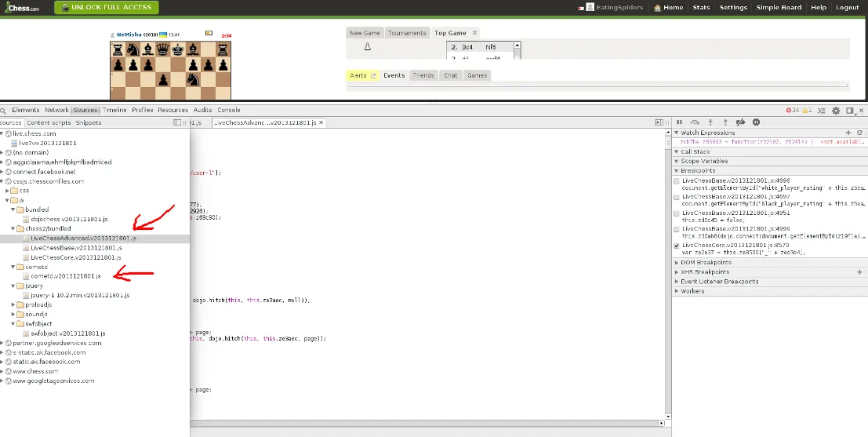868x437 pixels.
Task: Collapse the cometd folder
Action: tap(13, 267)
